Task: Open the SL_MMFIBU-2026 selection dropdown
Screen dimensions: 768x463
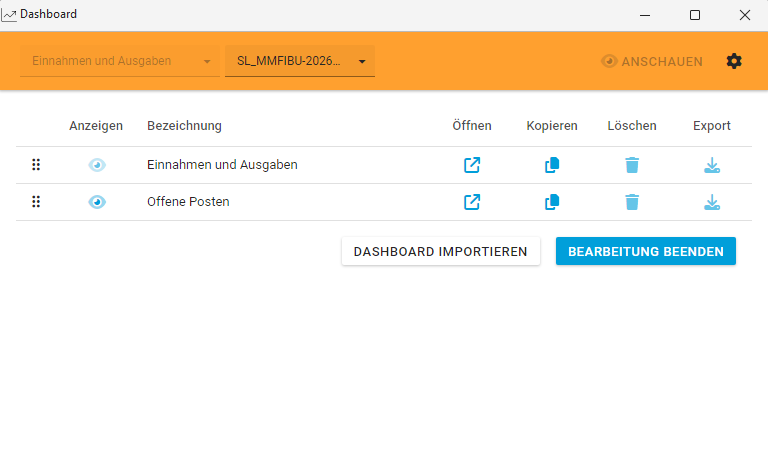Action: point(300,61)
